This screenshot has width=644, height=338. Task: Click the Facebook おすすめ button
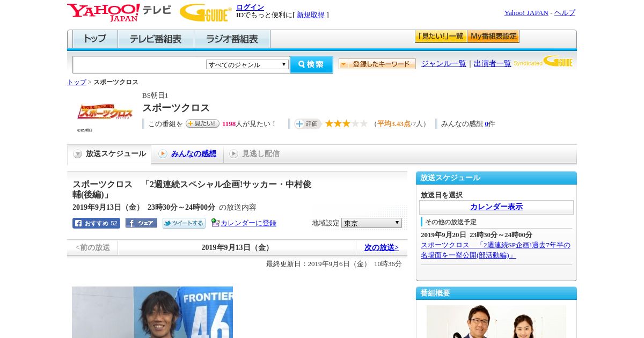pos(96,223)
